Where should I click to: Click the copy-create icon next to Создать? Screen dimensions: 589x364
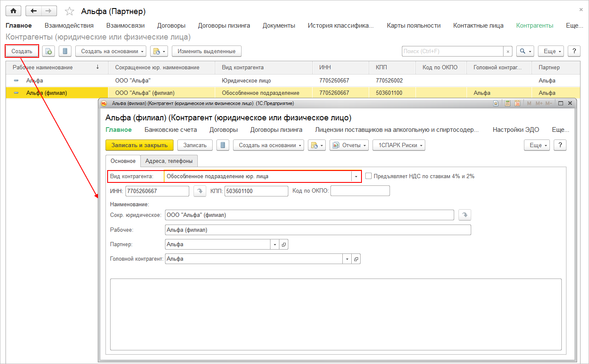point(48,51)
